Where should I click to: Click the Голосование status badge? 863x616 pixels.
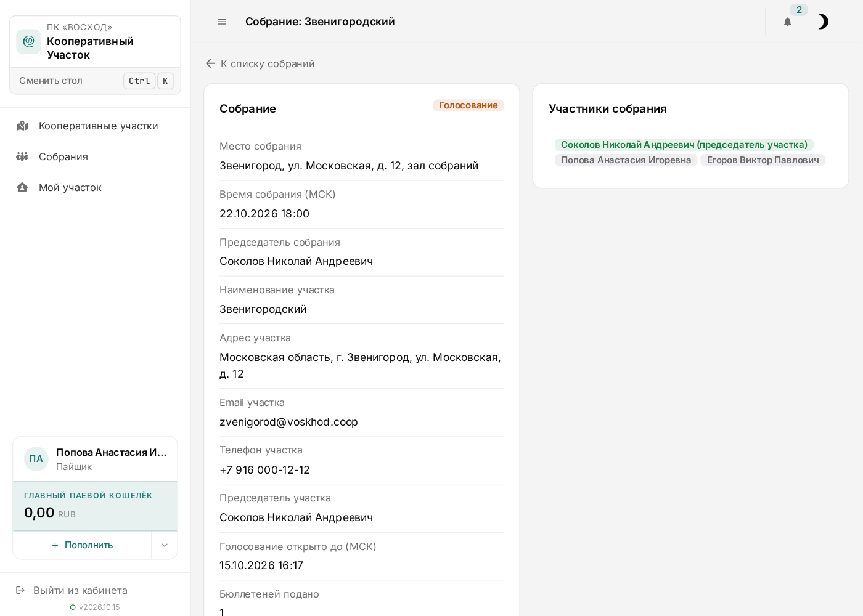click(x=468, y=105)
